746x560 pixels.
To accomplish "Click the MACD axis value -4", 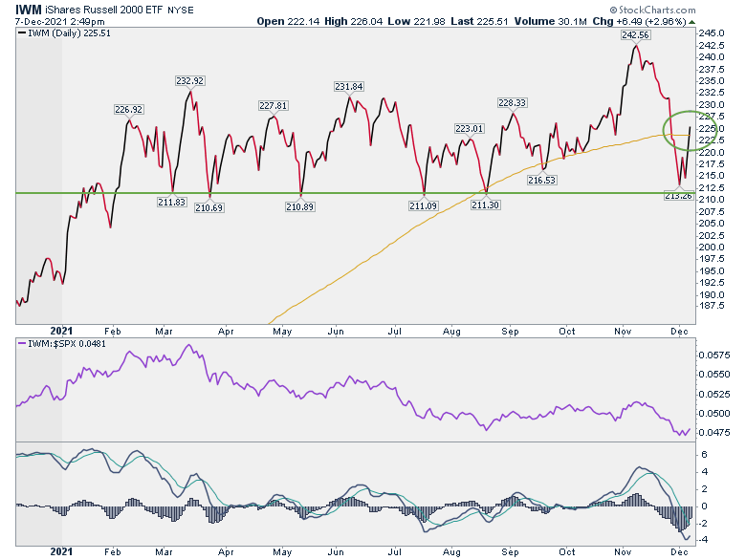I will coord(703,540).
